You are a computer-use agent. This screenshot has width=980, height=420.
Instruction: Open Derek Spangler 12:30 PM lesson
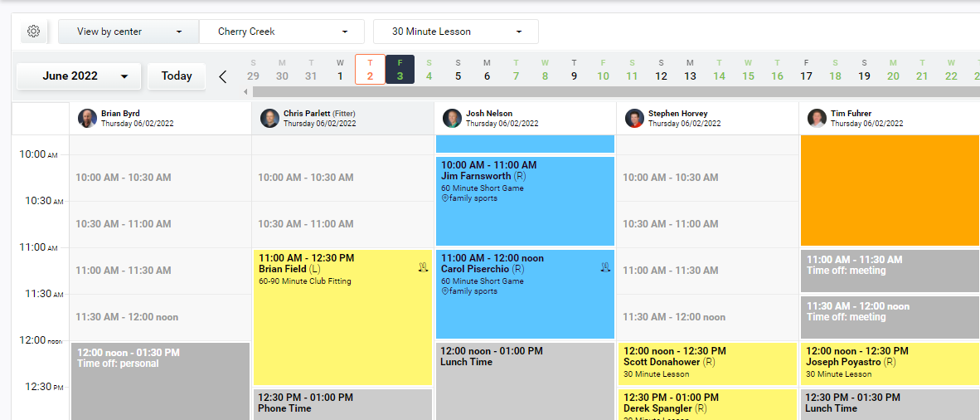pyautogui.click(x=707, y=404)
